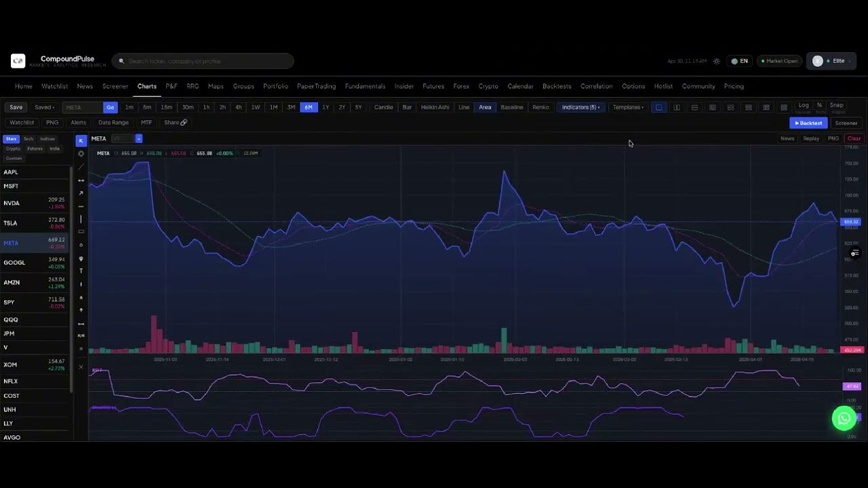
Task: Switch to Crypto watchlist category
Action: click(x=13, y=148)
